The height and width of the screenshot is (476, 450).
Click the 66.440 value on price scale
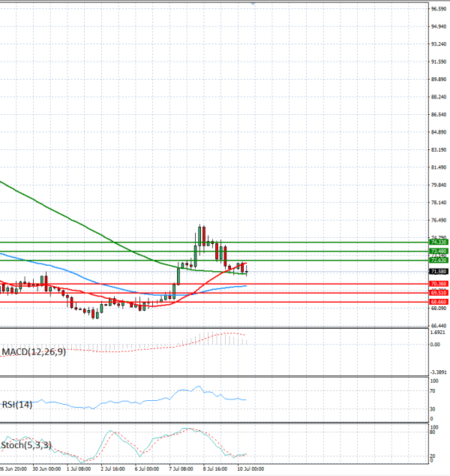tap(439, 326)
